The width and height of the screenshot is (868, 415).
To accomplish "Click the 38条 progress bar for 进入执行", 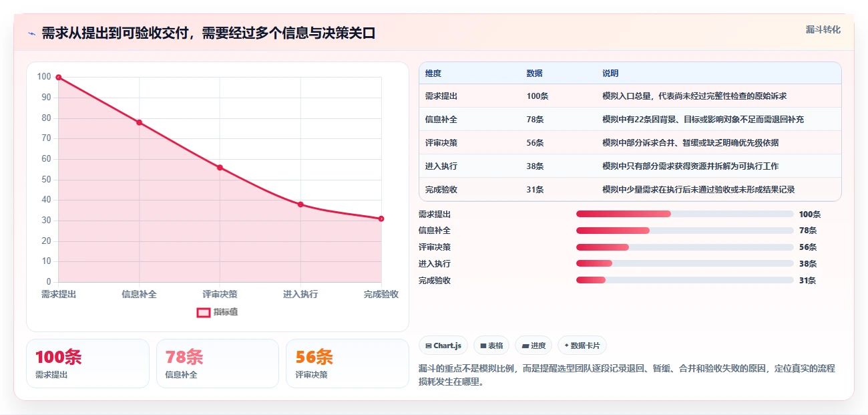I will tap(684, 263).
